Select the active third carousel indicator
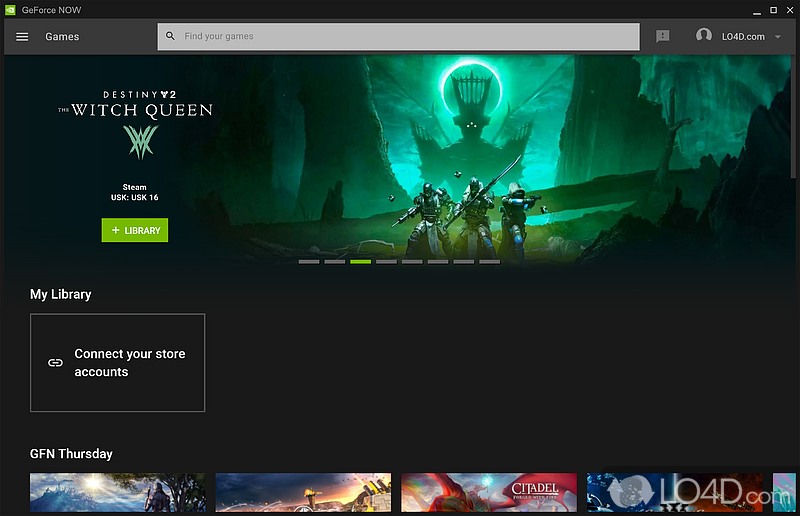800x516 pixels. click(360, 262)
